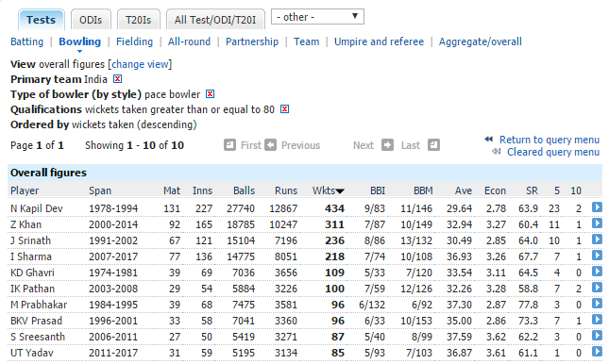Open the Batting records link
Viewport: 609px width, 364px height.
coord(26,41)
